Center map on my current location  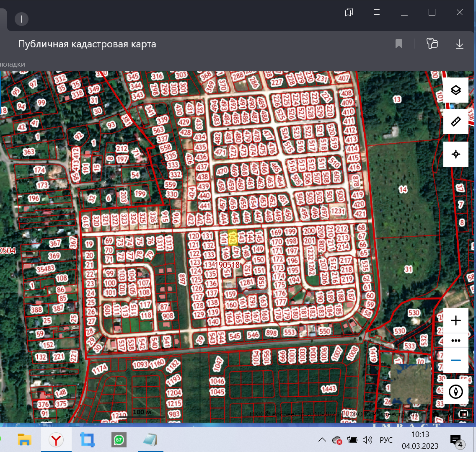(456, 154)
